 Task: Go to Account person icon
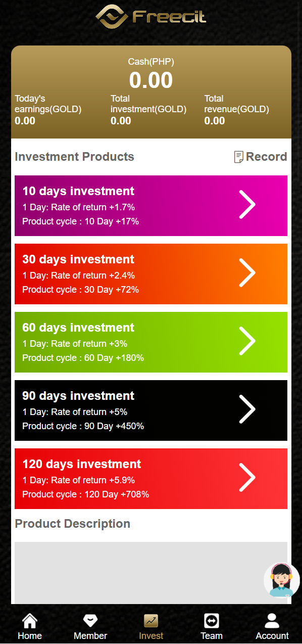[x=272, y=620]
